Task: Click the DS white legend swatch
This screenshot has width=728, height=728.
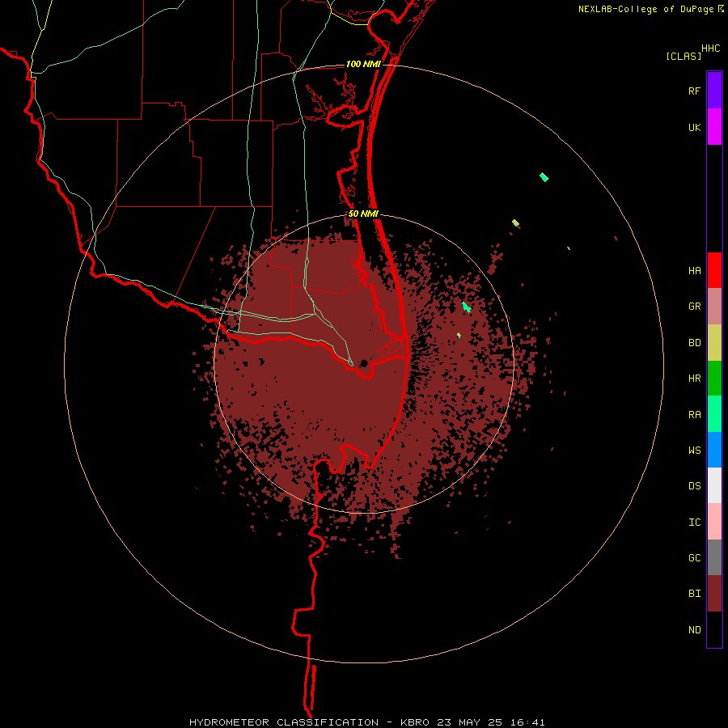Action: click(x=714, y=485)
